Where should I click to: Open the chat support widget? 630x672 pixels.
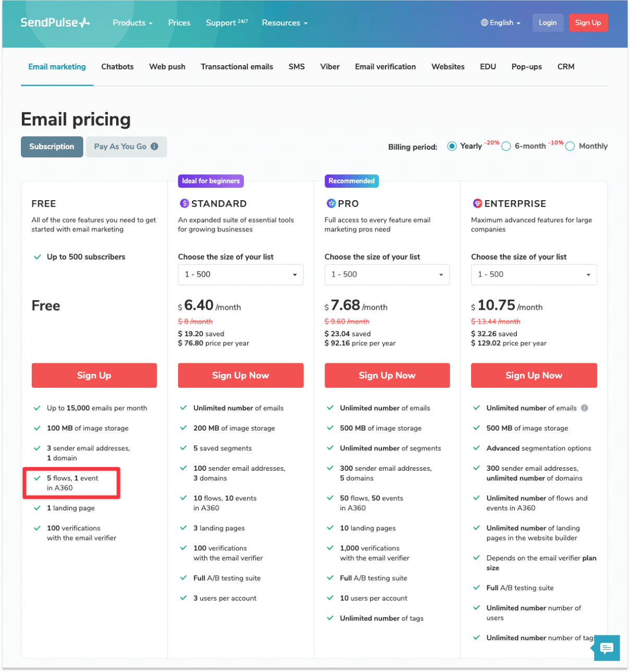point(606,648)
